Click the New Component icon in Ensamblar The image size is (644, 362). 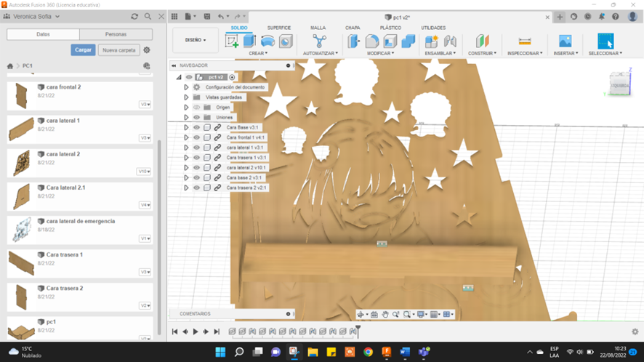tap(431, 41)
